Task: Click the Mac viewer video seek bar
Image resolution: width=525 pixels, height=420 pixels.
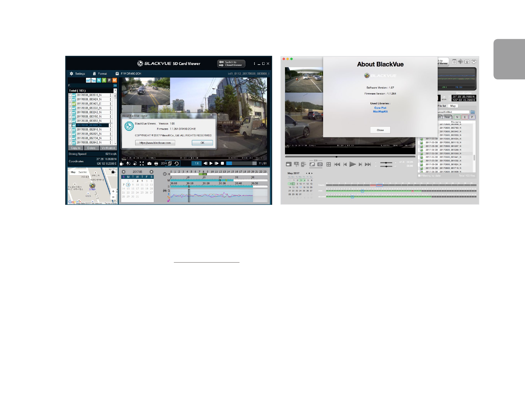Action: (x=350, y=157)
